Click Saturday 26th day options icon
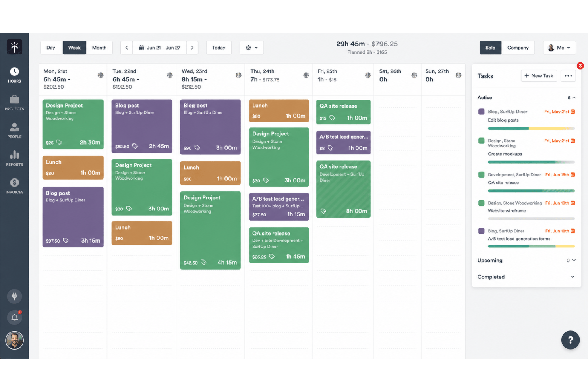 (414, 75)
